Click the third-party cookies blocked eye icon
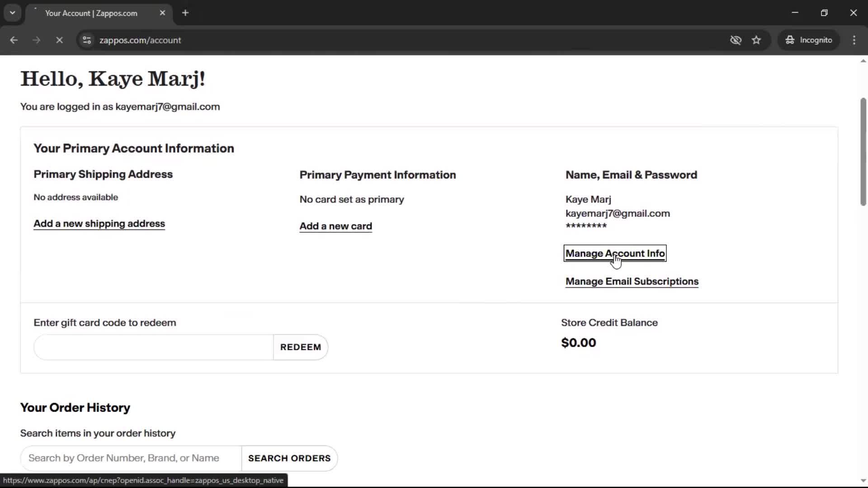 coord(736,40)
